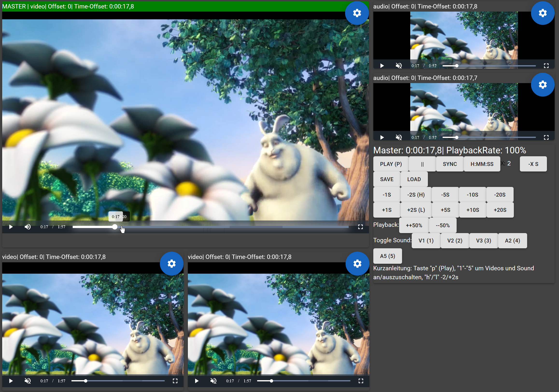This screenshot has height=392, width=559.
Task: Click the SYNC button
Action: pos(449,164)
